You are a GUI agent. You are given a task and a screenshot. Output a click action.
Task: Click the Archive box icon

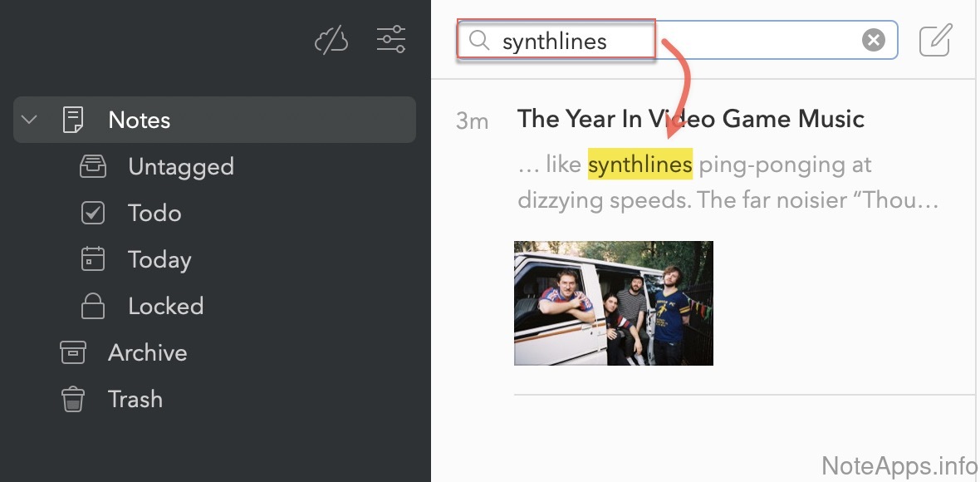73,352
